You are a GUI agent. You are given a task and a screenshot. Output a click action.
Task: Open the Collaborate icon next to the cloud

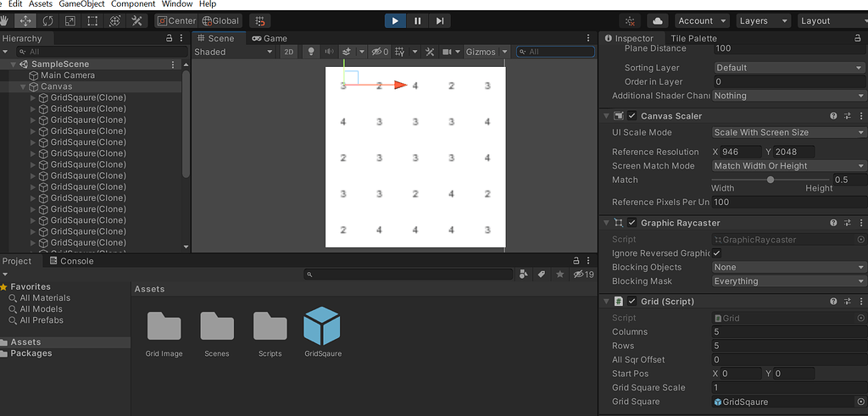tap(630, 21)
